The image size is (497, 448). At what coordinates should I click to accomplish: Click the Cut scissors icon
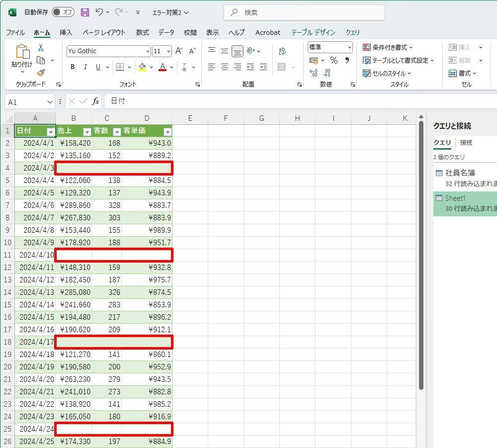point(41,48)
